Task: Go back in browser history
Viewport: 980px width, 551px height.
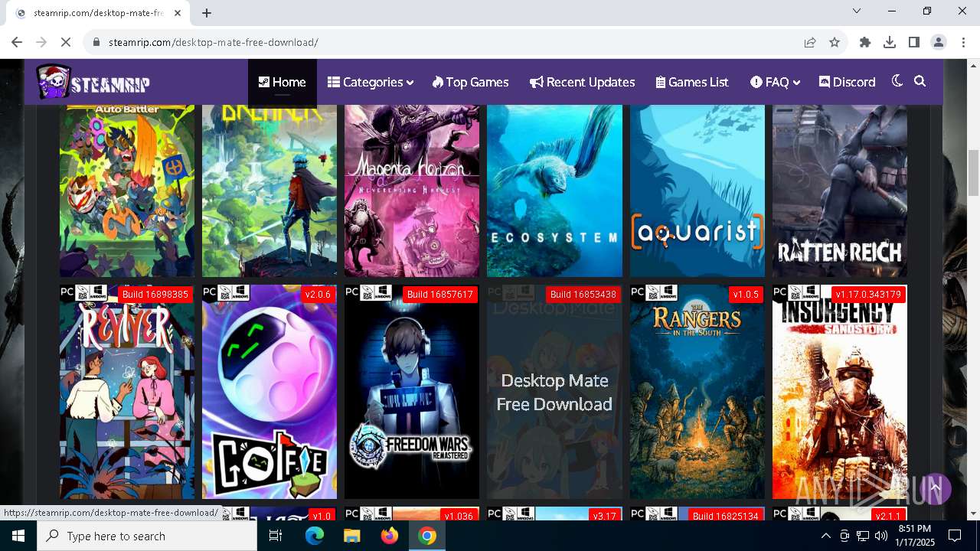Action: coord(17,42)
